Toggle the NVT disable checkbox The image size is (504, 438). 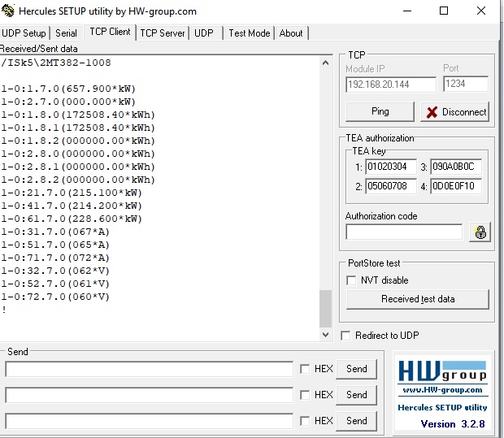click(351, 280)
